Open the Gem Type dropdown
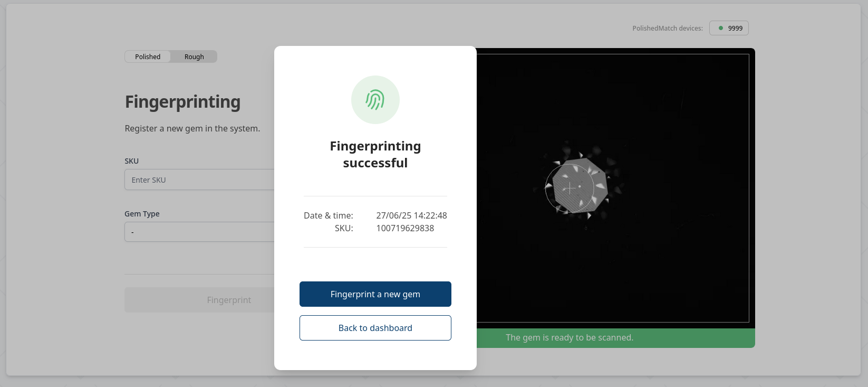 (x=199, y=232)
